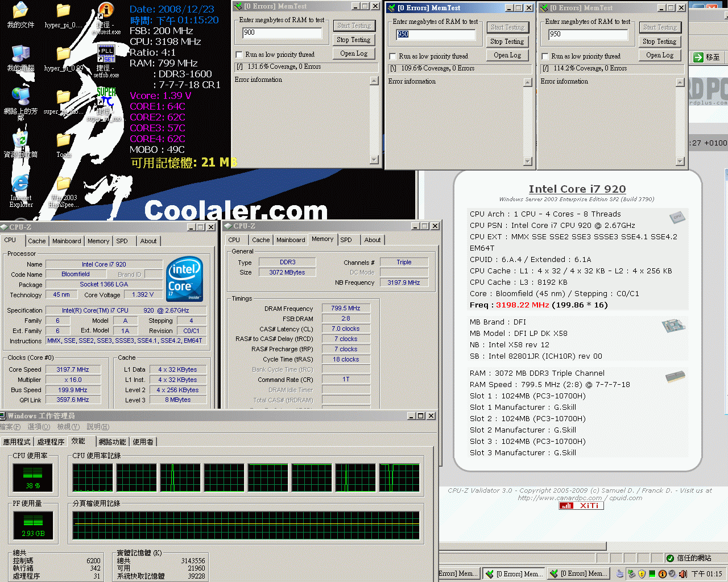Click the browser horizontal scrollbar
The image size is (728, 582).
523,546
